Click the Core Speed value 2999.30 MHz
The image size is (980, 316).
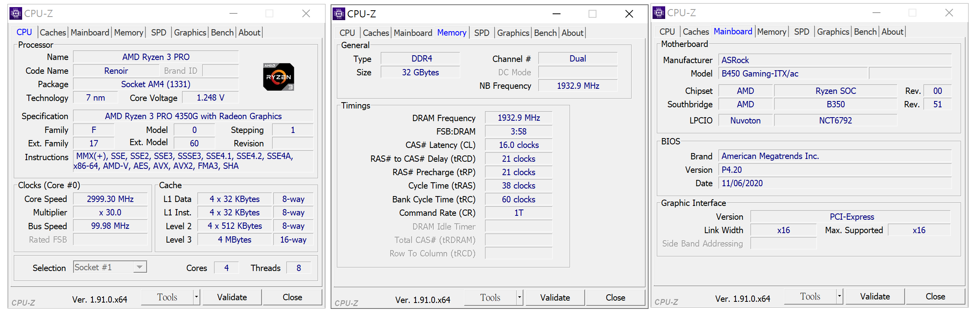point(110,199)
